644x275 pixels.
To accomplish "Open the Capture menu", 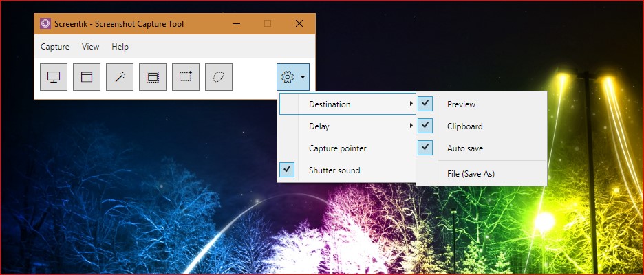I will 54,47.
